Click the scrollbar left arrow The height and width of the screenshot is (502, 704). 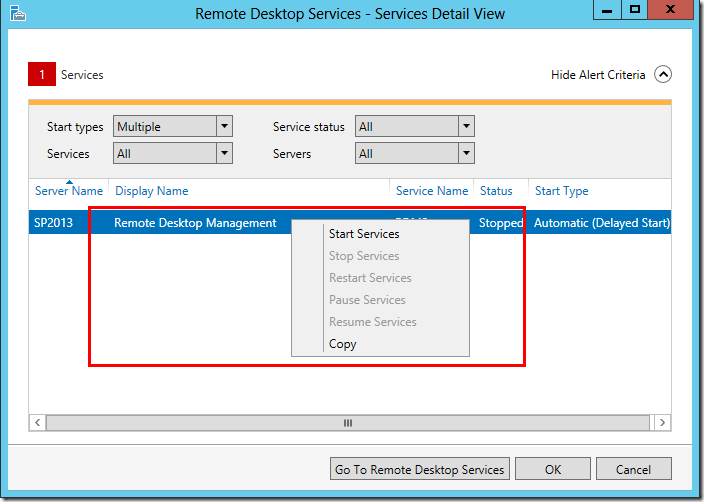tap(38, 423)
